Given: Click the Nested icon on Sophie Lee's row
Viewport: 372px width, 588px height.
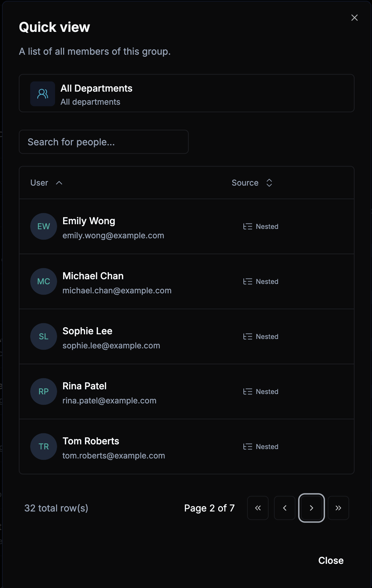Looking at the screenshot, I should click(248, 336).
